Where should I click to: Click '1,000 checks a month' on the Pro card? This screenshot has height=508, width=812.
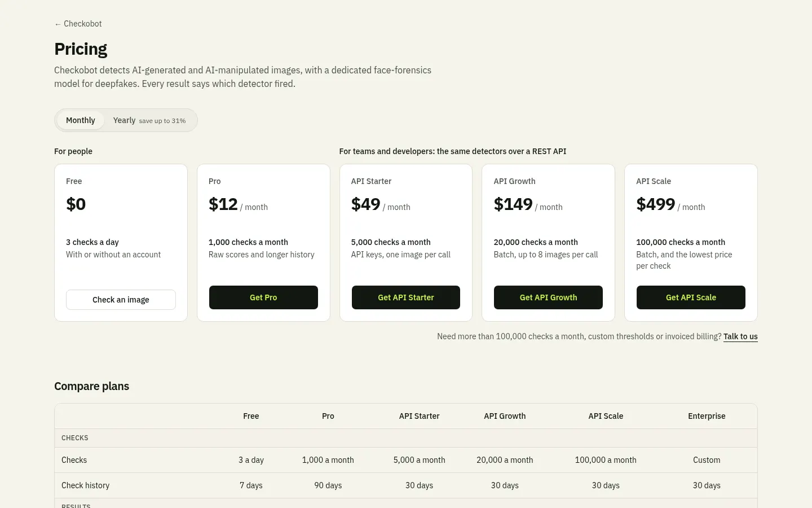tap(248, 242)
